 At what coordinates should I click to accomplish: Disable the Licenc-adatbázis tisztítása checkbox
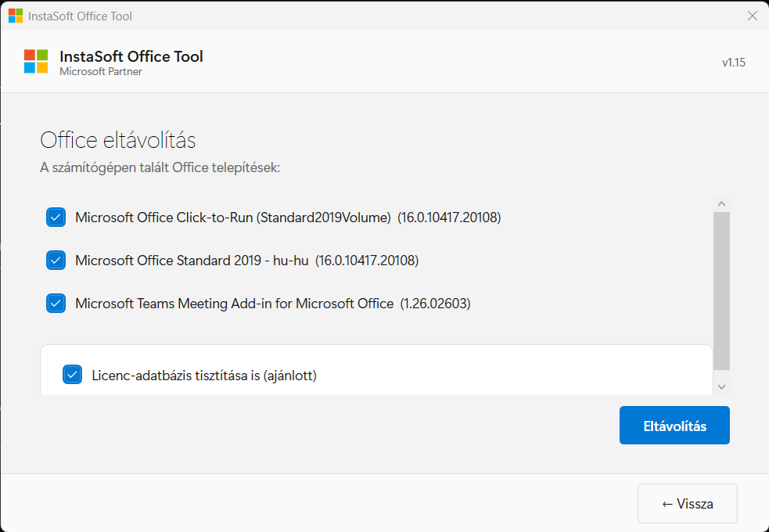(72, 376)
